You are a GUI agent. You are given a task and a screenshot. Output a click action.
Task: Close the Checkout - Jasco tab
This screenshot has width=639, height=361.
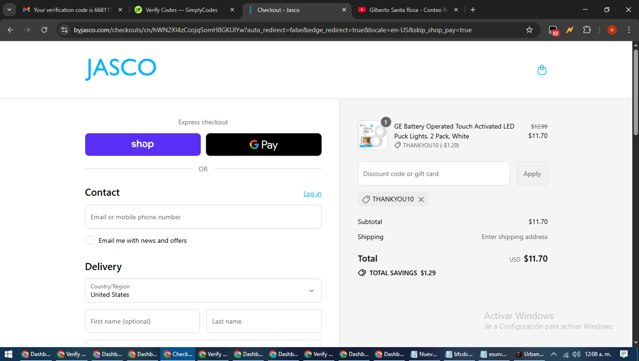344,10
